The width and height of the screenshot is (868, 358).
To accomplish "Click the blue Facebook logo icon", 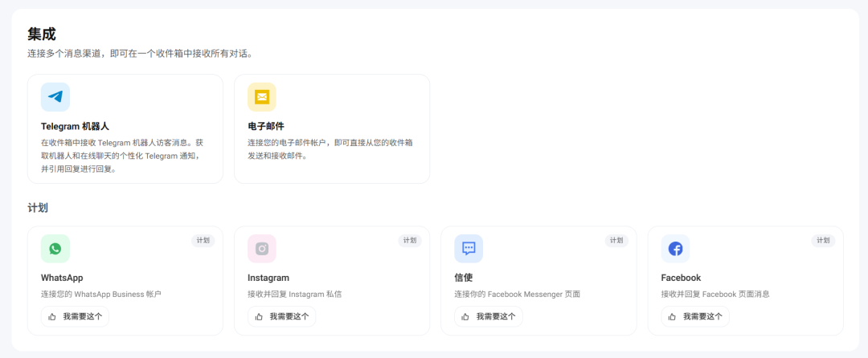I will tap(675, 249).
